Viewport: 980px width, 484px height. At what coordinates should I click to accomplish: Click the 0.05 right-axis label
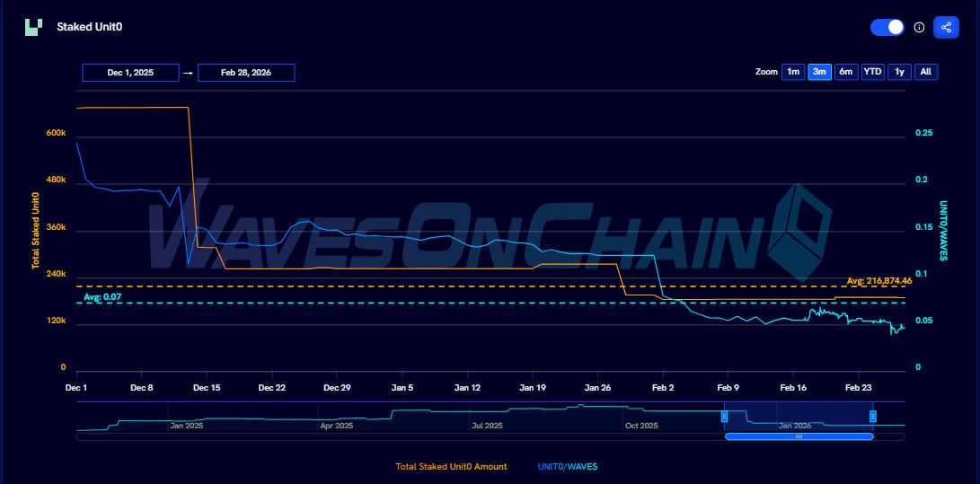point(923,321)
